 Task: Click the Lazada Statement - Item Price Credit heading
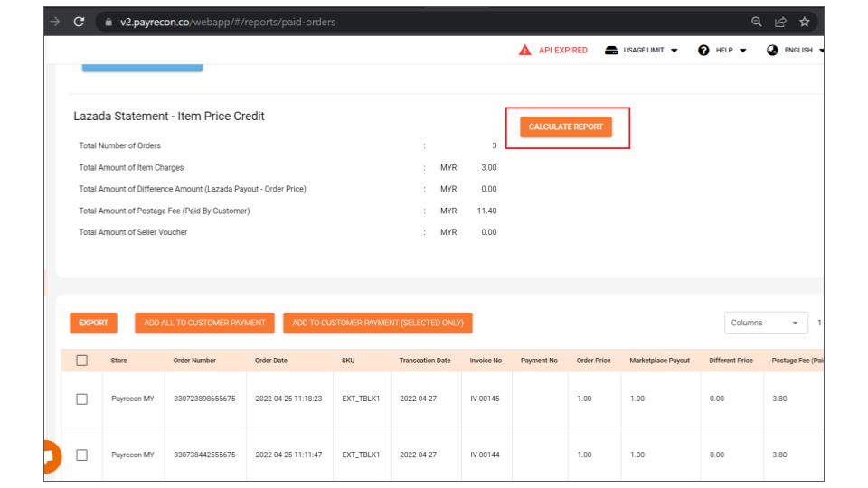pos(169,117)
